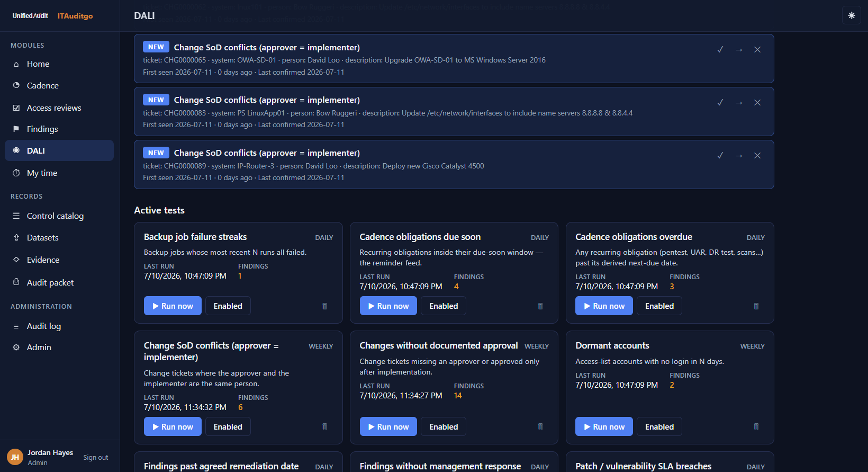Forward the CHG0000083 finding via arrow icon
The height and width of the screenshot is (472, 868).
[x=739, y=103]
